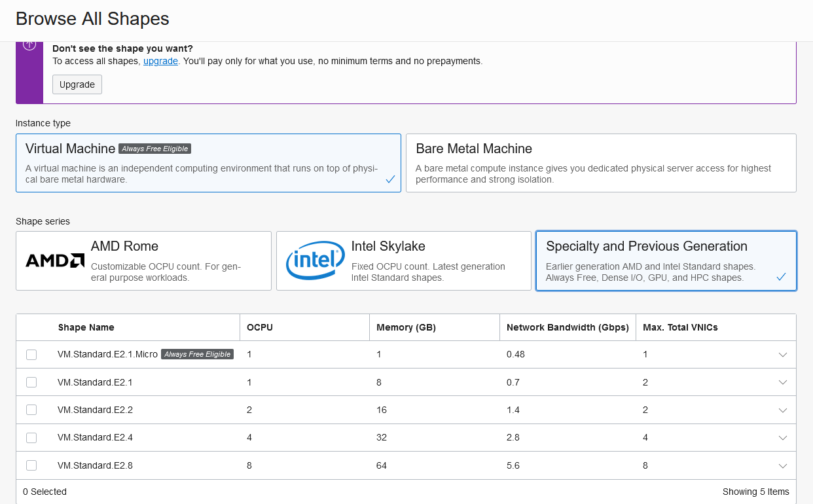Click the Memory (GB) column header
This screenshot has height=504, width=813.
click(406, 327)
